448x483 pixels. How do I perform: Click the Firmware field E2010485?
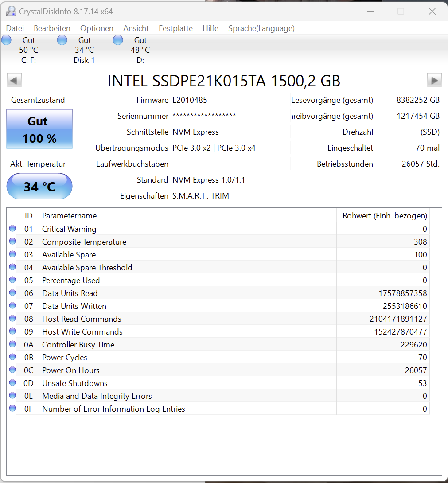coord(230,100)
